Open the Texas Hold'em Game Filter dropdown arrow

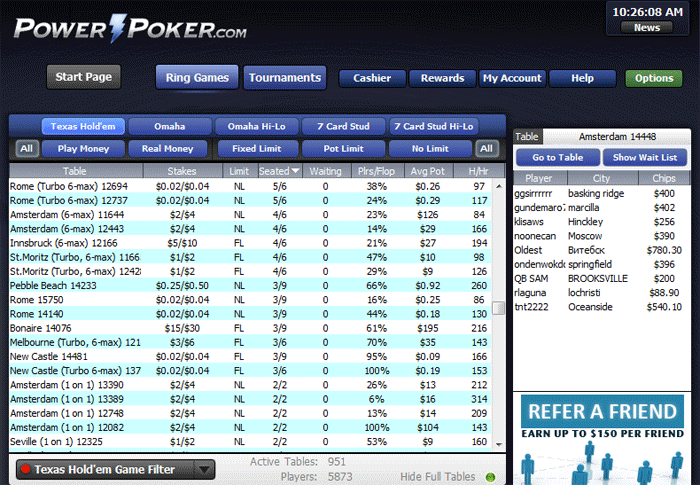click(204, 469)
